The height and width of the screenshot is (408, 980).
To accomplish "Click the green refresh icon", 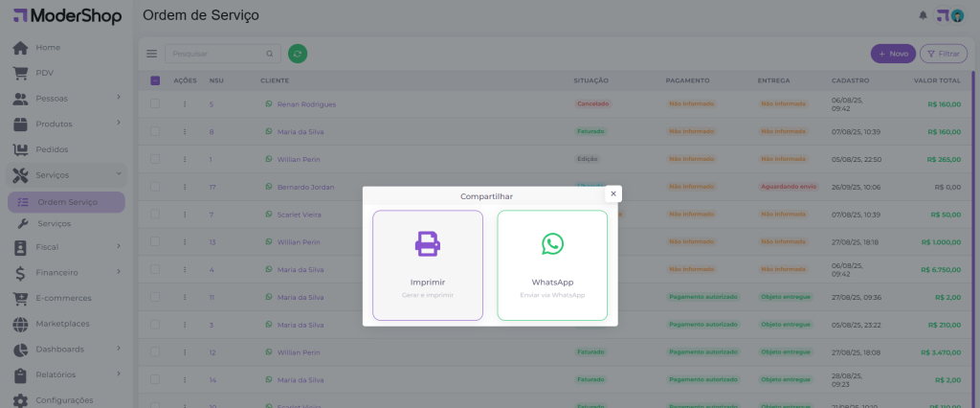I will pos(298,54).
